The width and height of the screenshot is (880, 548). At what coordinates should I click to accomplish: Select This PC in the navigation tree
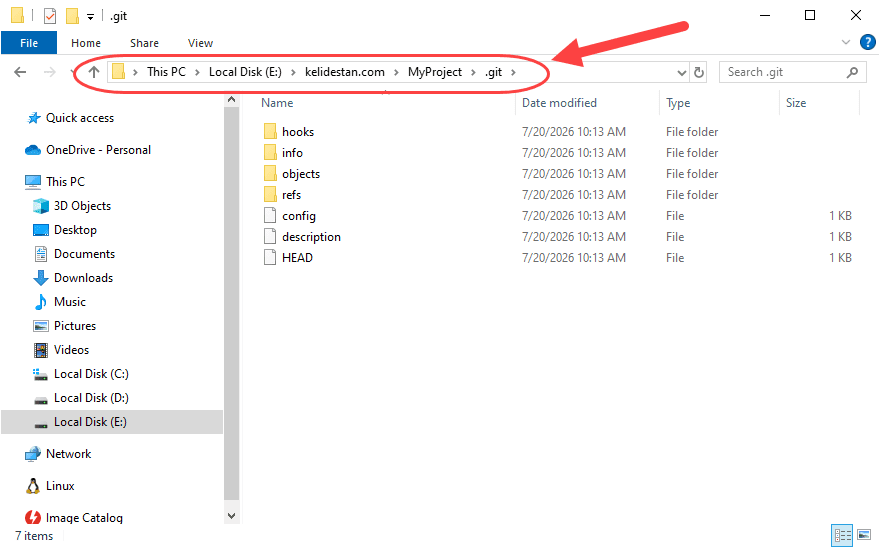[65, 181]
